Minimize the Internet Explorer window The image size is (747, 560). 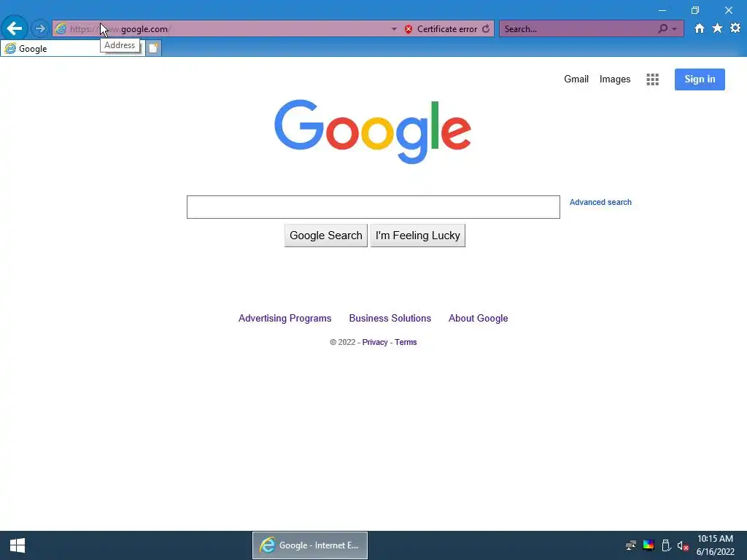tap(662, 10)
